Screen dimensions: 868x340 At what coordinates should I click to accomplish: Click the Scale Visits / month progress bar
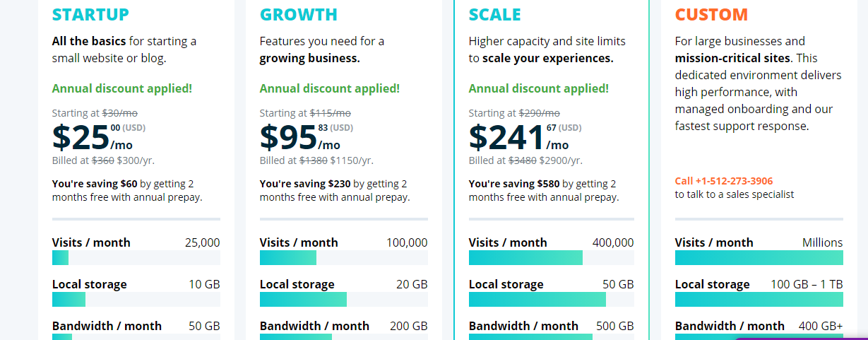pos(552,257)
